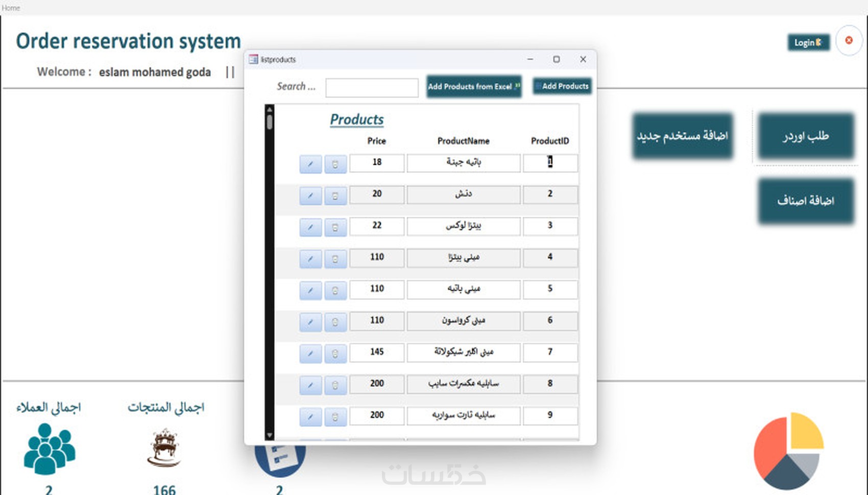
Task: Select product name ميني باتيه
Action: 464,289
